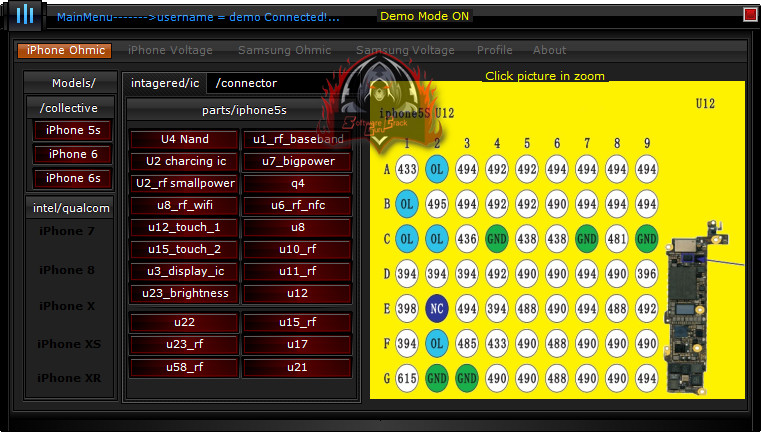The image size is (761, 432).
Task: Click pin D9 value 396
Action: pos(646,274)
